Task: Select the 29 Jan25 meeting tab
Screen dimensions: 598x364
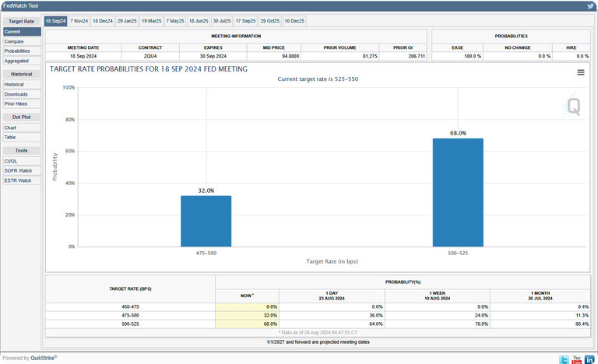Action: tap(127, 20)
